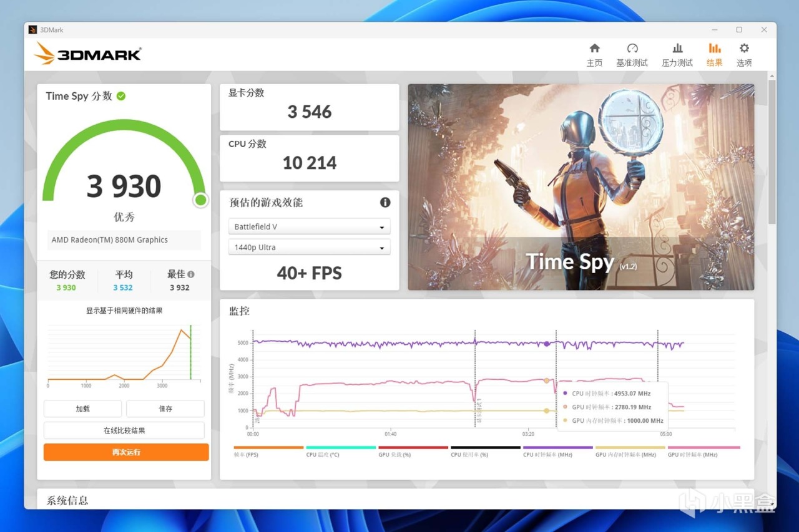Toggle the CPU 使用率 (%) legend series
799x532 pixels.
coord(486,452)
